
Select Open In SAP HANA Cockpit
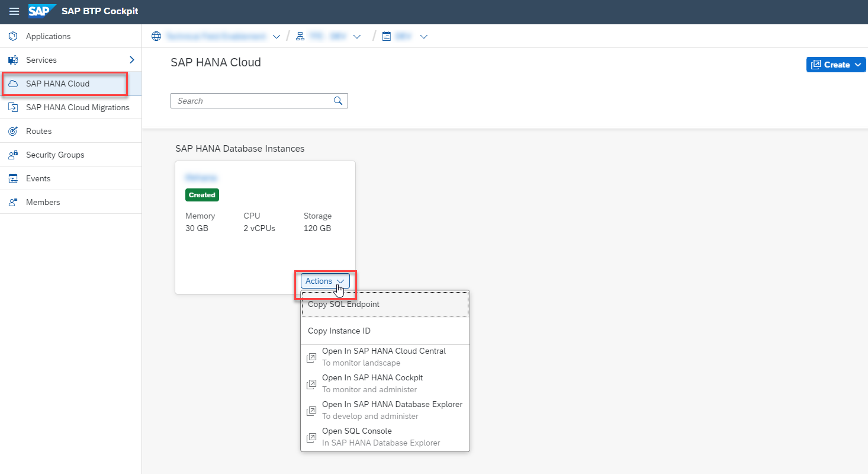[x=385, y=384]
